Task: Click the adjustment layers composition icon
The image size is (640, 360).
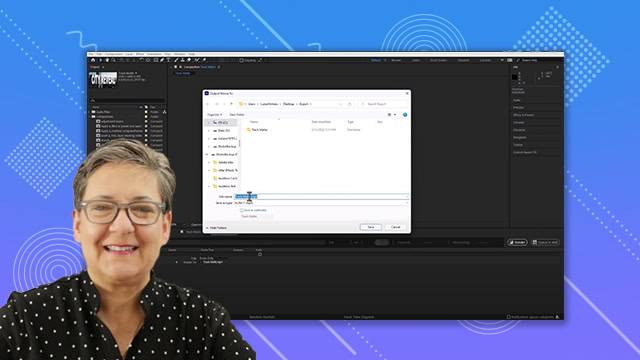Action: (x=98, y=121)
